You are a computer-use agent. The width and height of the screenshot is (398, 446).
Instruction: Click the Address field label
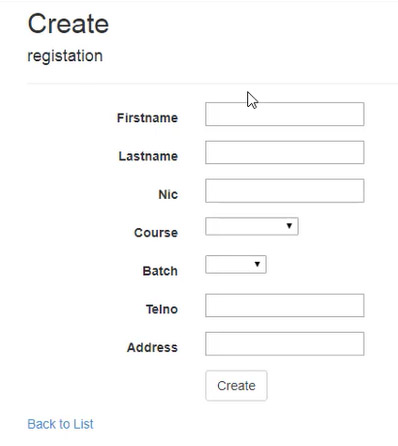tap(152, 347)
